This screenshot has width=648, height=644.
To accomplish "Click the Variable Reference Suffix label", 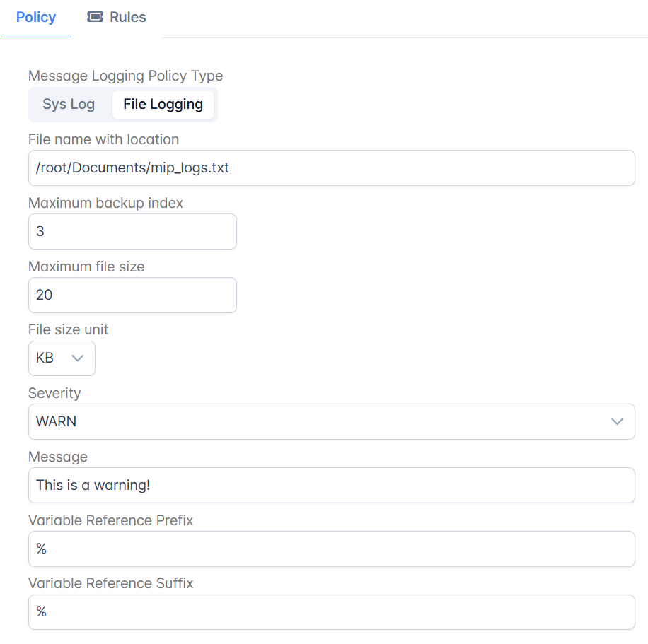I will coord(111,583).
